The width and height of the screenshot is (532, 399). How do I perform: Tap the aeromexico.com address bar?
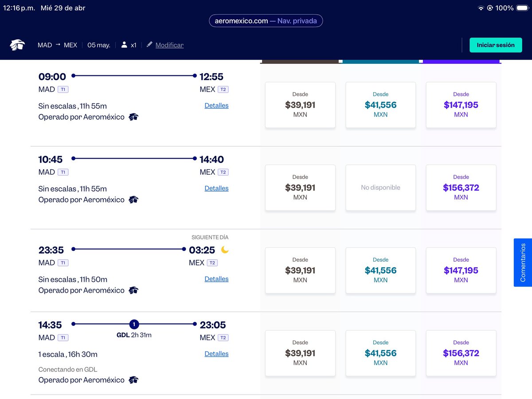(x=266, y=20)
